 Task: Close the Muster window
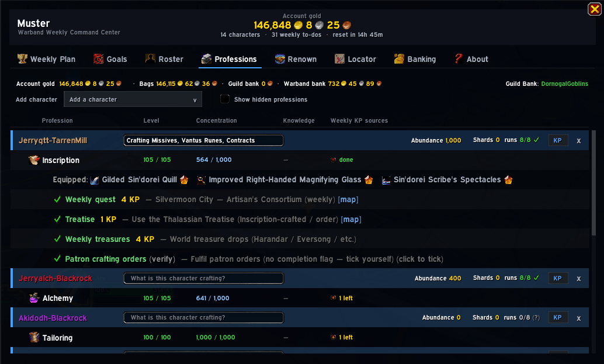(595, 9)
